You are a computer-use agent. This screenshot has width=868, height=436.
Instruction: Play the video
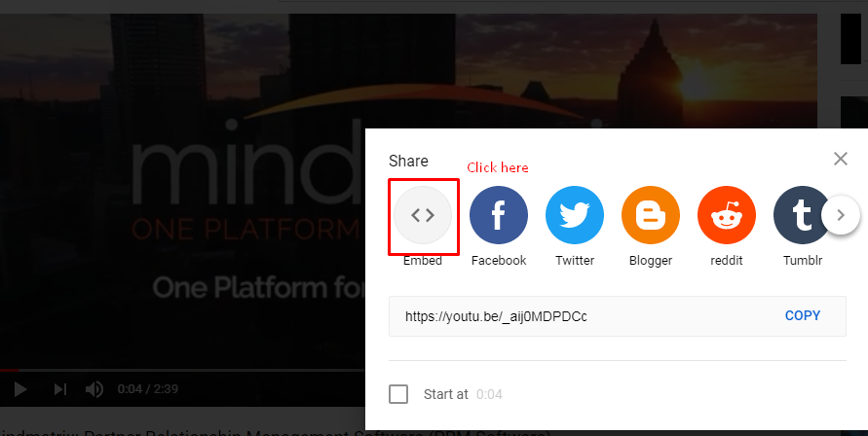tap(20, 389)
